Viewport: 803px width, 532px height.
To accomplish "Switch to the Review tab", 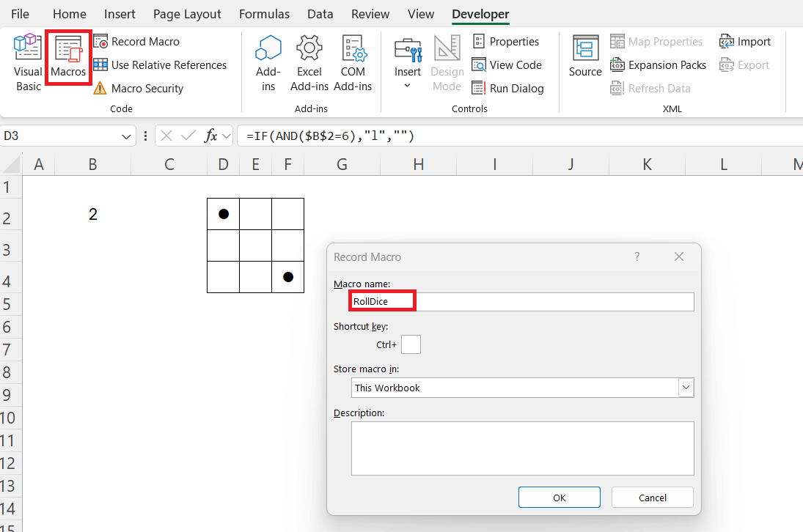I will [x=370, y=14].
